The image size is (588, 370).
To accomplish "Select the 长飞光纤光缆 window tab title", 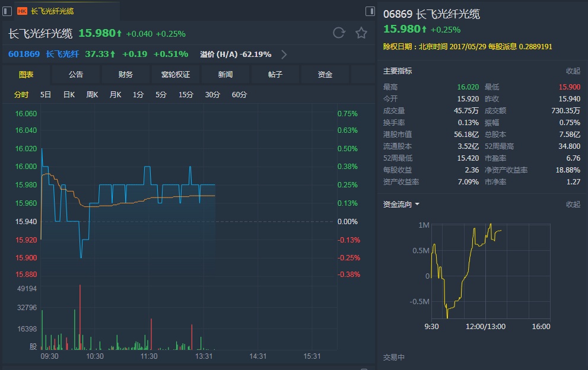I will pyautogui.click(x=52, y=11).
